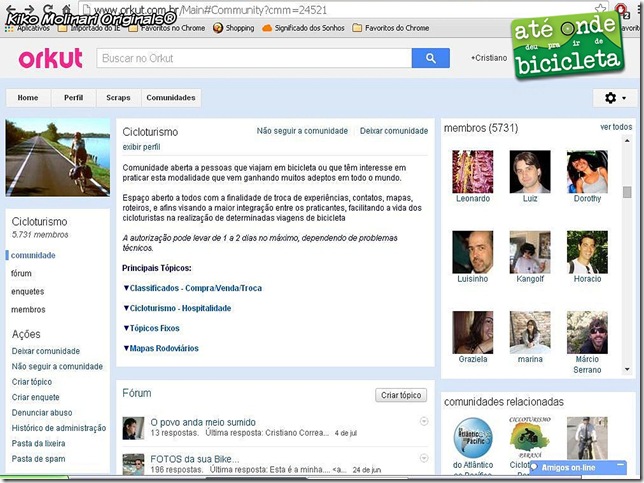Open 'Favoritos no Chrome' bookmarks folder
Viewport: 644px width, 483px height.
(167, 28)
